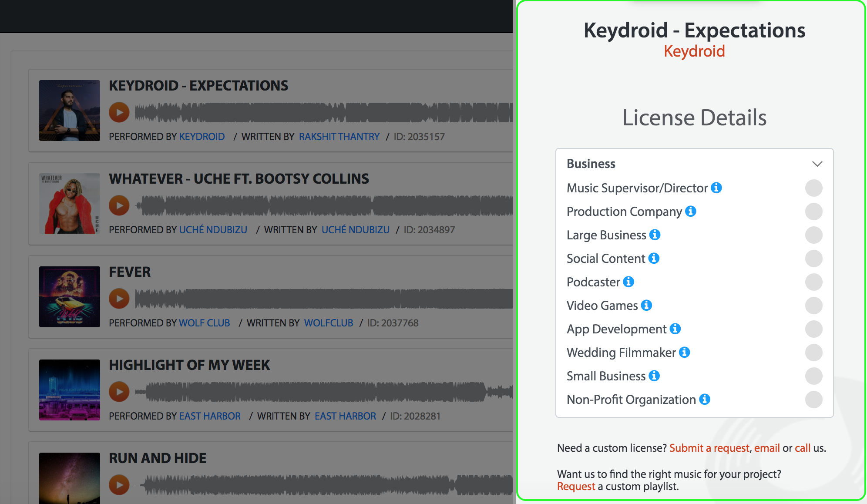Image resolution: width=867 pixels, height=504 pixels.
Task: Seek within Highlight of My Week waveform
Action: point(324,392)
